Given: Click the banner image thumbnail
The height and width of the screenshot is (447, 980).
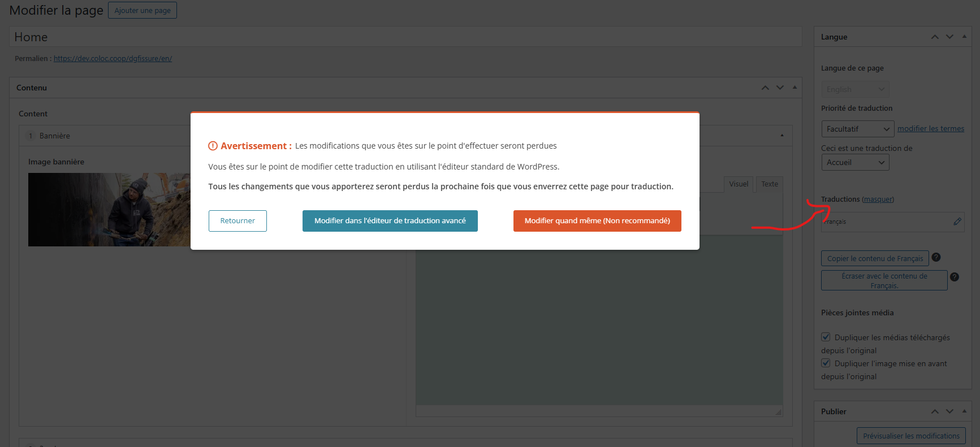Looking at the screenshot, I should coord(109,210).
